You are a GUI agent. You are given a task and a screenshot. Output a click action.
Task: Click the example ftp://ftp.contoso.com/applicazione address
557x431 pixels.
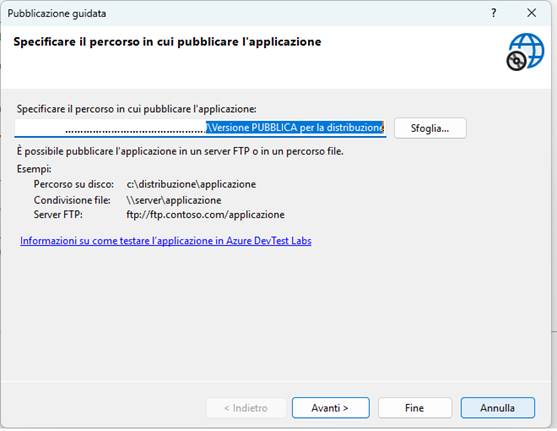[205, 215]
